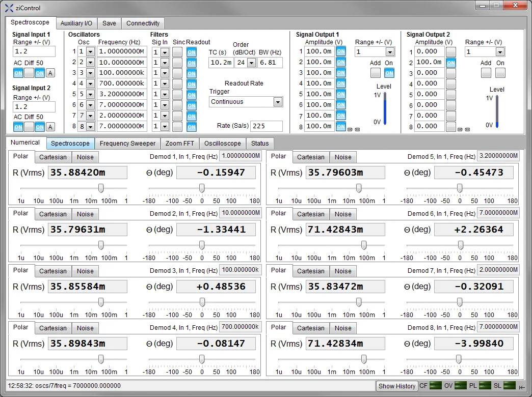This screenshot has height=397, width=532.
Task: Click the PL status indicator light
Action: (x=485, y=385)
